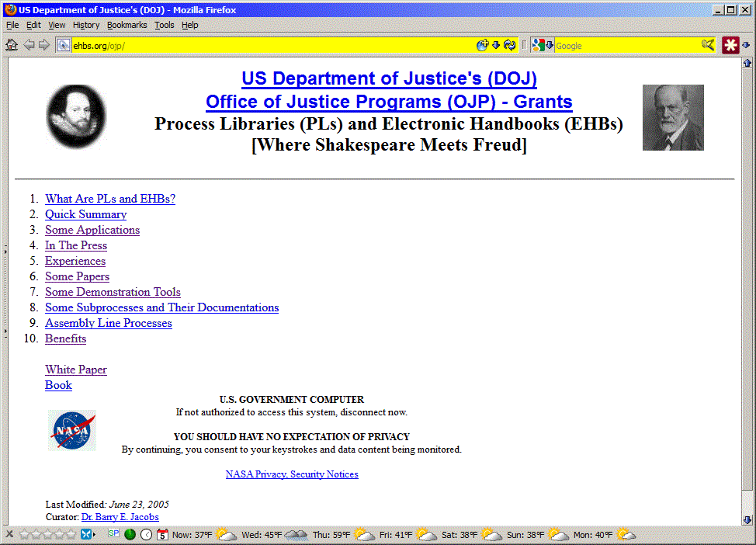Open the Google search engine dropdown

(550, 45)
